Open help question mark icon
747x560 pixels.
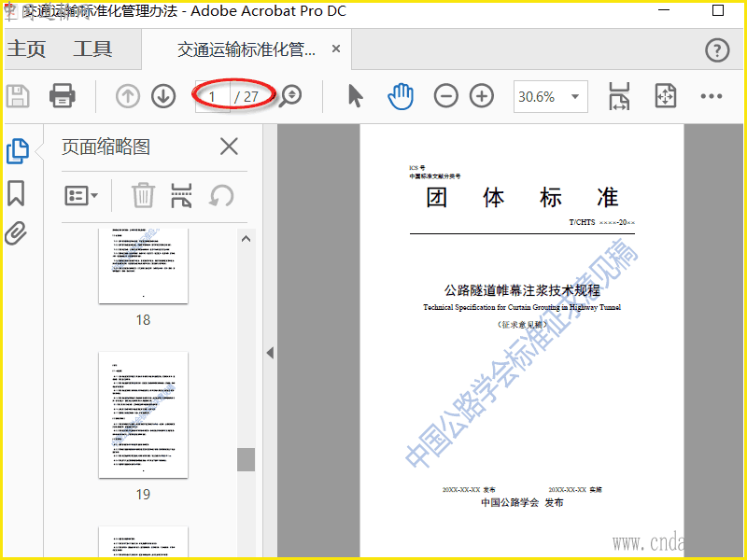[x=717, y=50]
